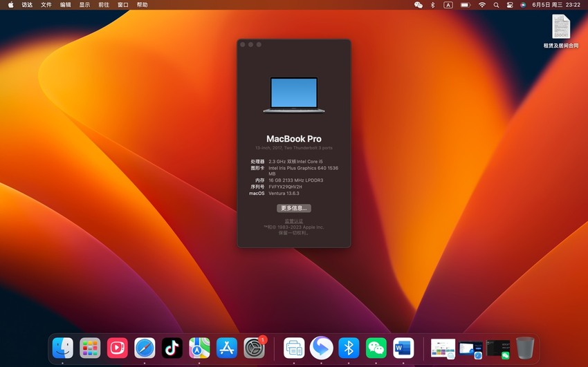Check battery status in menu bar
The width and height of the screenshot is (588, 367).
466,5
